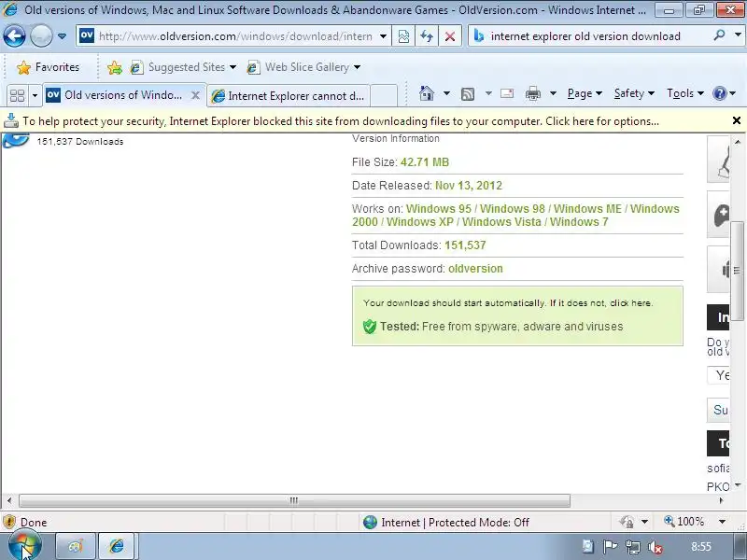
Task: Open a new blank tab
Action: point(384,95)
